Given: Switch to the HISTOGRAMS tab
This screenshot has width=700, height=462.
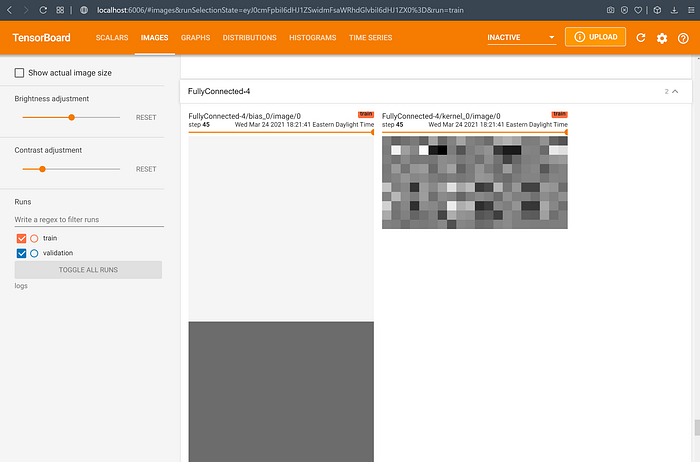Looking at the screenshot, I should (x=312, y=37).
